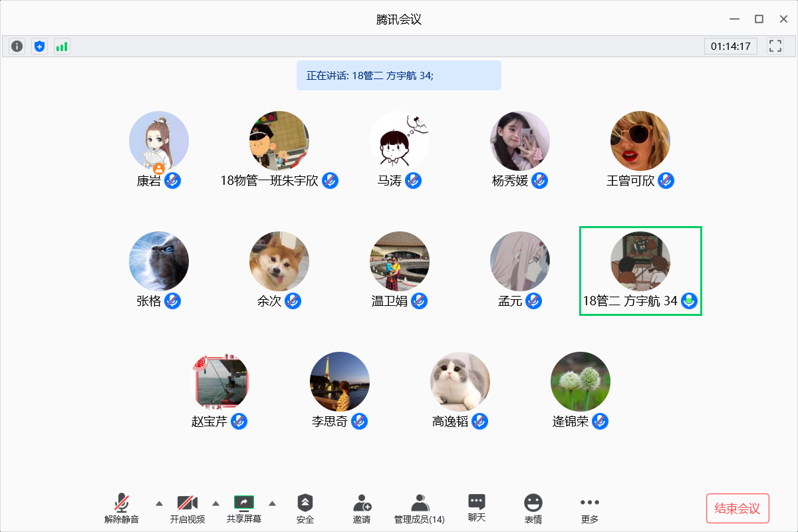Open the meeting info icon
The image size is (798, 532).
click(x=17, y=47)
